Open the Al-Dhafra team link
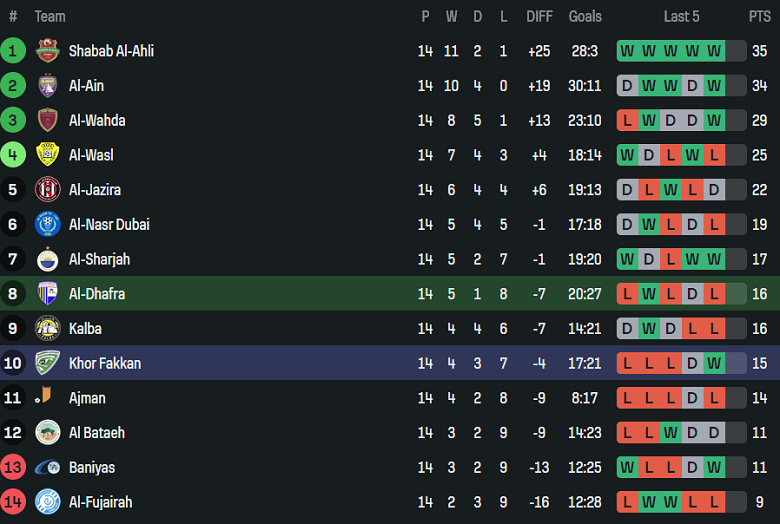Viewport: 780px width, 524px height. [97, 294]
